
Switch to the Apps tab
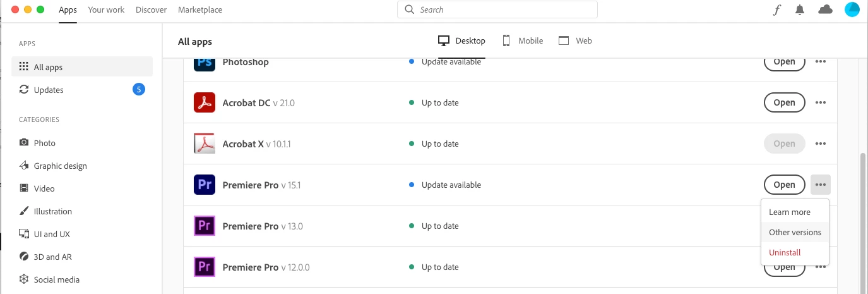pyautogui.click(x=68, y=10)
